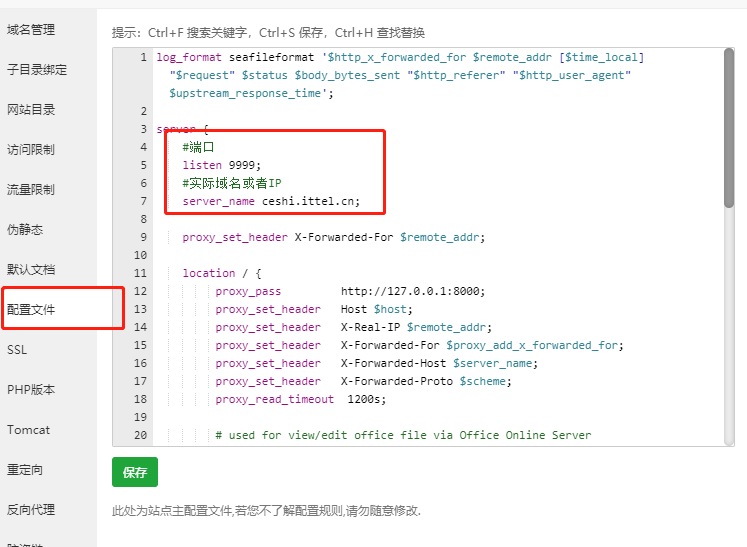Open 访问限制 section

coord(31,150)
